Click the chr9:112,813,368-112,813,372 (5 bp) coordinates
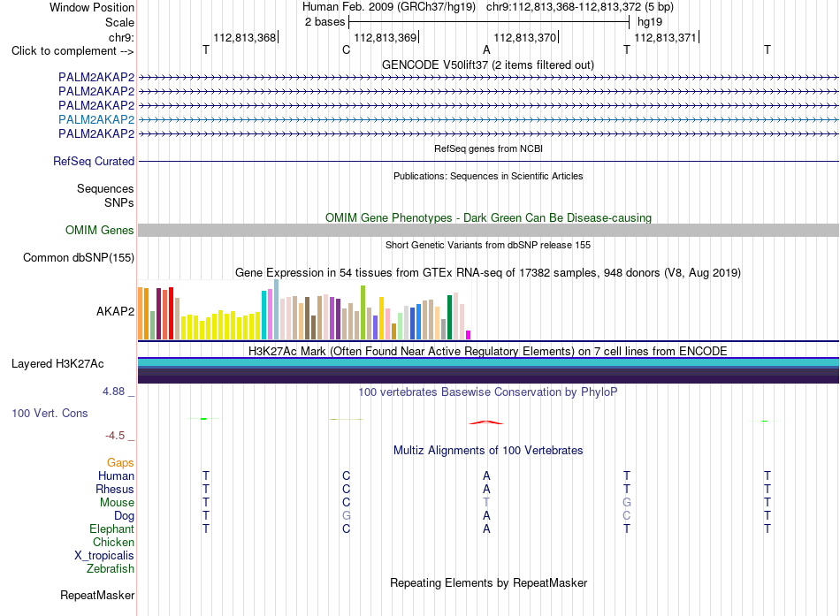The width and height of the screenshot is (840, 616). tap(580, 7)
